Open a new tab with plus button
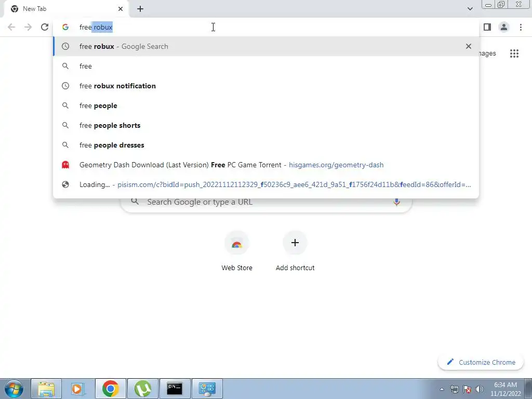 [140, 9]
